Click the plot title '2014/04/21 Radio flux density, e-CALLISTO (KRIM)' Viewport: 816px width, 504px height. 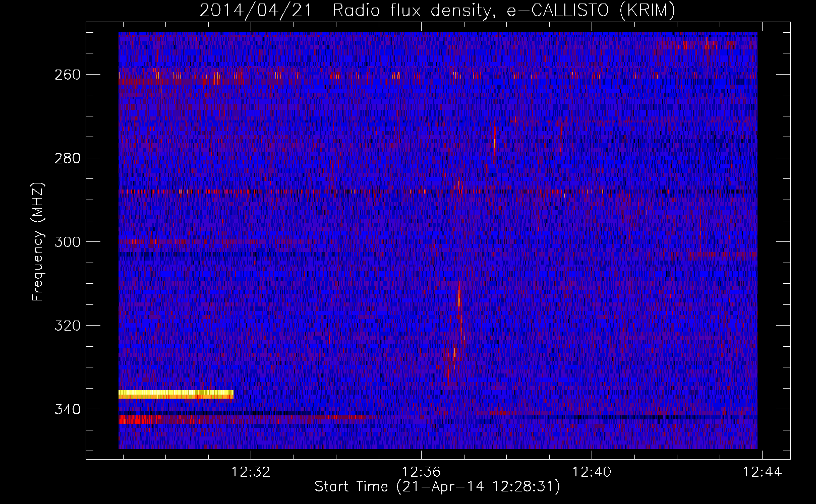[437, 10]
